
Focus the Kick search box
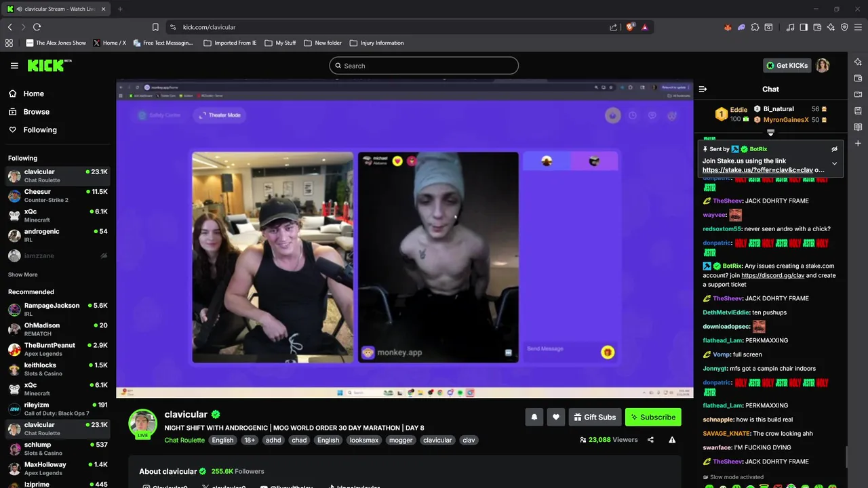click(x=424, y=66)
